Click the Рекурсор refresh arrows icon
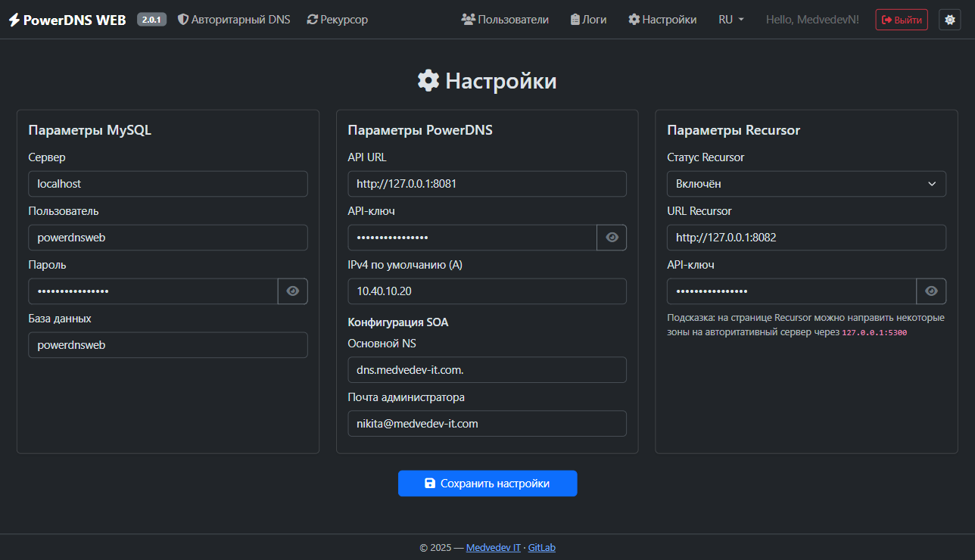The width and height of the screenshot is (975, 560). point(312,20)
